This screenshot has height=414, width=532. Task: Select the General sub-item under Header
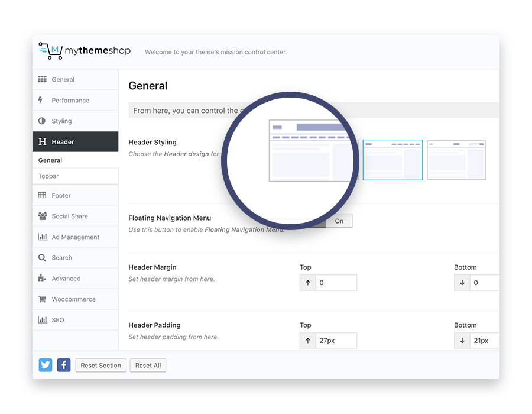tap(75, 160)
